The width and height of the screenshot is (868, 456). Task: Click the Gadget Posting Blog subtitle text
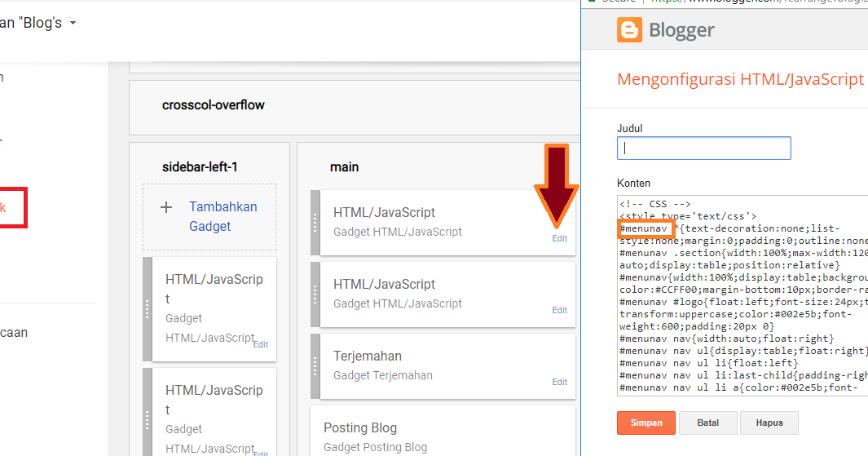[376, 447]
